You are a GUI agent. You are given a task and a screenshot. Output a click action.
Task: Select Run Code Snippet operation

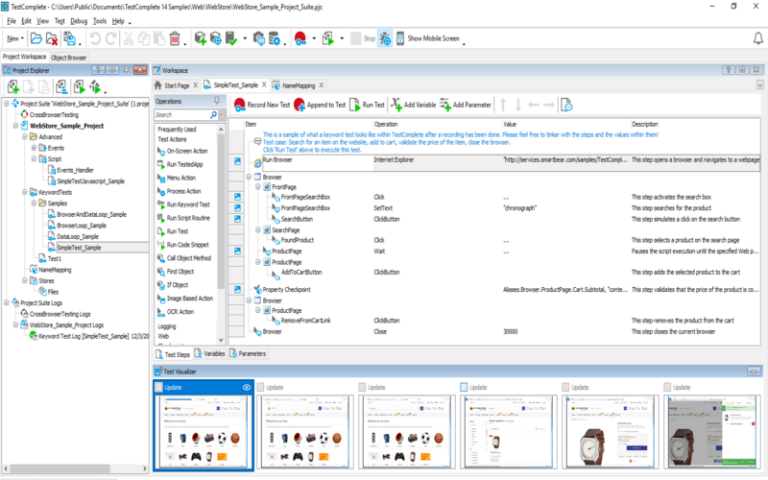click(186, 244)
